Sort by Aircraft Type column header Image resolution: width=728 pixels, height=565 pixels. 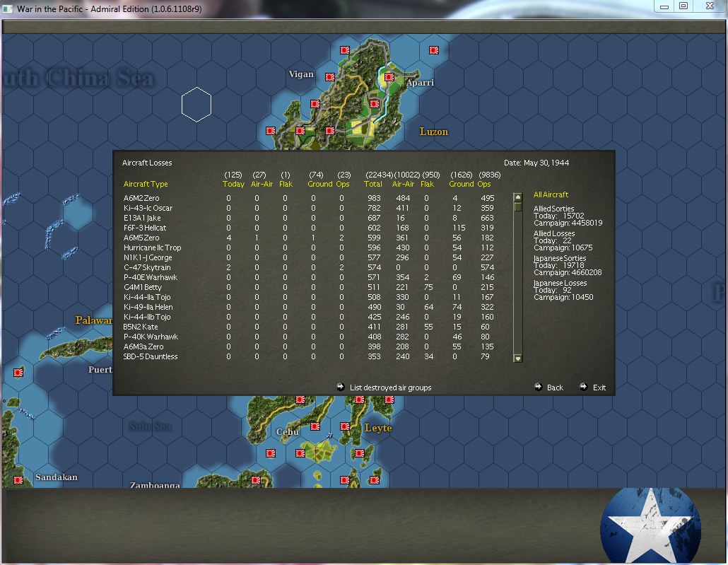(146, 184)
